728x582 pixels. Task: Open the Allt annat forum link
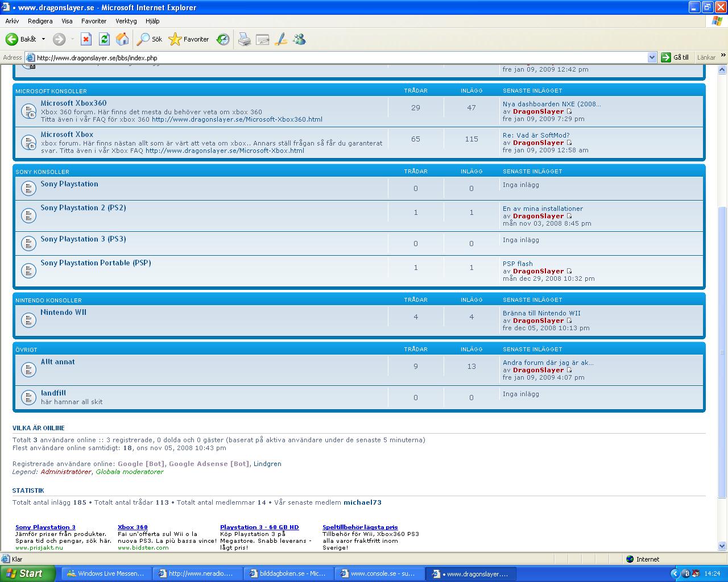click(57, 362)
